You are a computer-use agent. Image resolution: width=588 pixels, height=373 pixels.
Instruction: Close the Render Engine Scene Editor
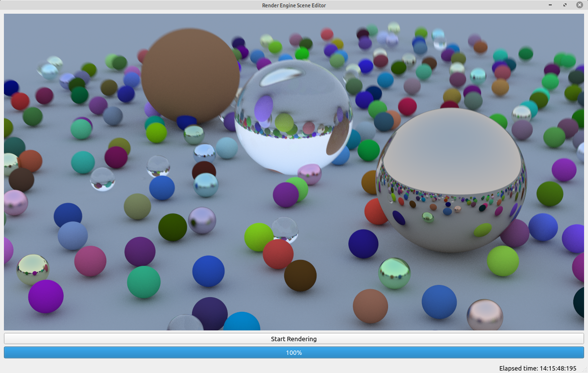(579, 5)
